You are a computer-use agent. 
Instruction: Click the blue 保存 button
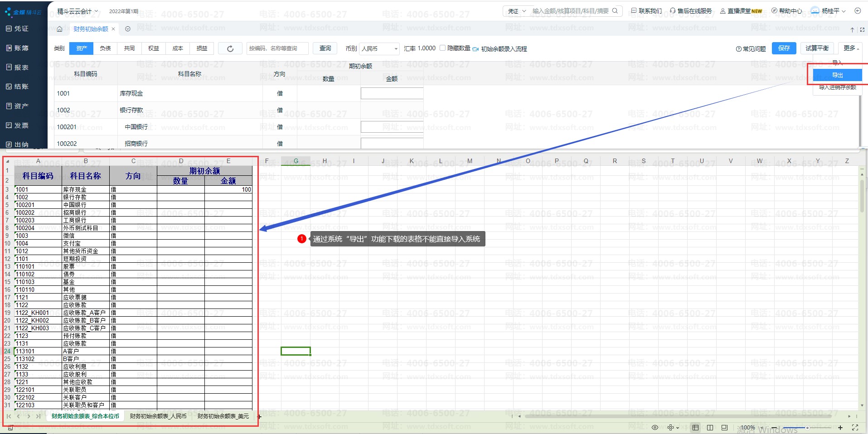(784, 48)
